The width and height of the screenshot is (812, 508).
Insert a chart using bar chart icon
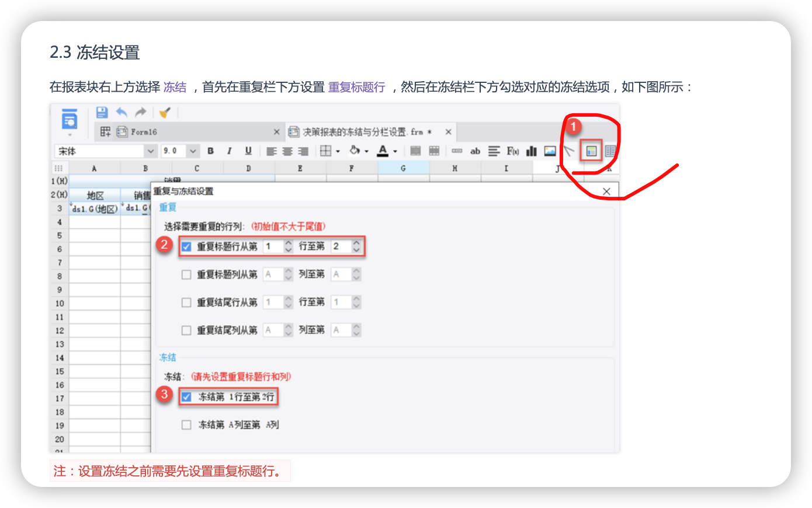pos(532,151)
